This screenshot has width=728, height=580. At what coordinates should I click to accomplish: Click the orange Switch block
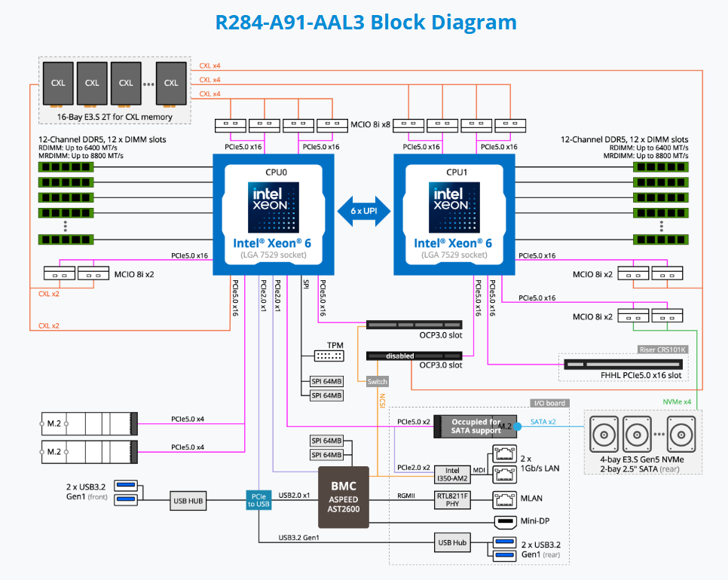[x=377, y=382]
